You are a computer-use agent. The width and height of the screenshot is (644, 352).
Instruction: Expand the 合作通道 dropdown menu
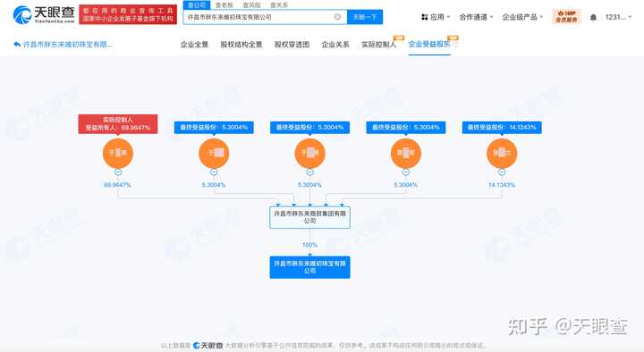[x=476, y=17]
